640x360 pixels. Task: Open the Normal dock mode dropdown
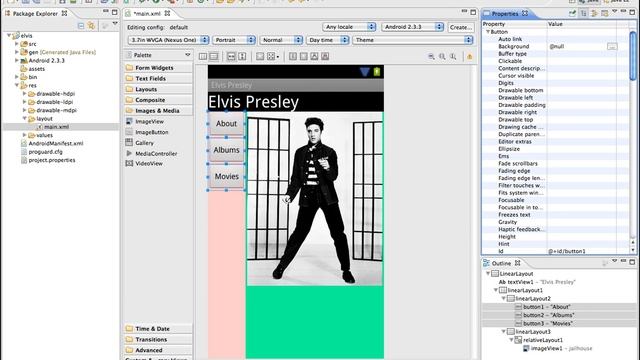point(281,40)
